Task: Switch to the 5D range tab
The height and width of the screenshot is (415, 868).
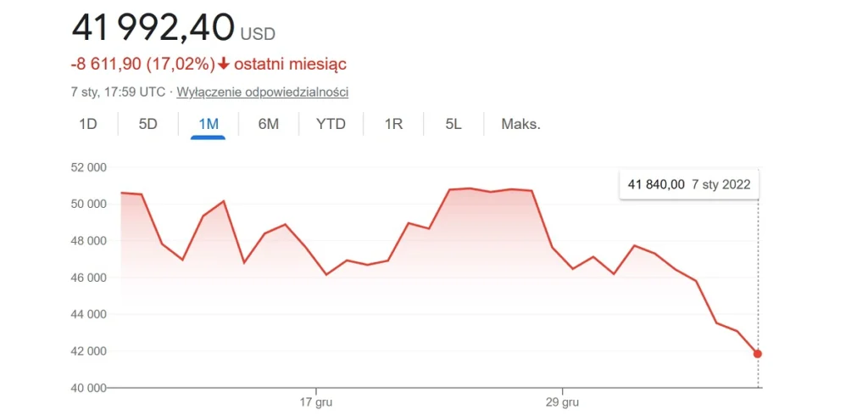Action: (148, 124)
